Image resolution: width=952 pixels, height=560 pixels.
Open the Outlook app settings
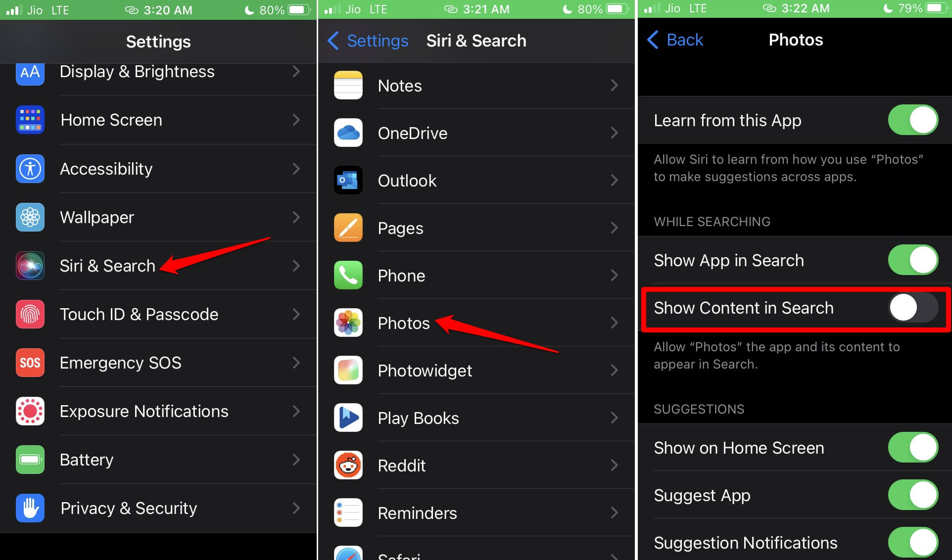(x=476, y=180)
